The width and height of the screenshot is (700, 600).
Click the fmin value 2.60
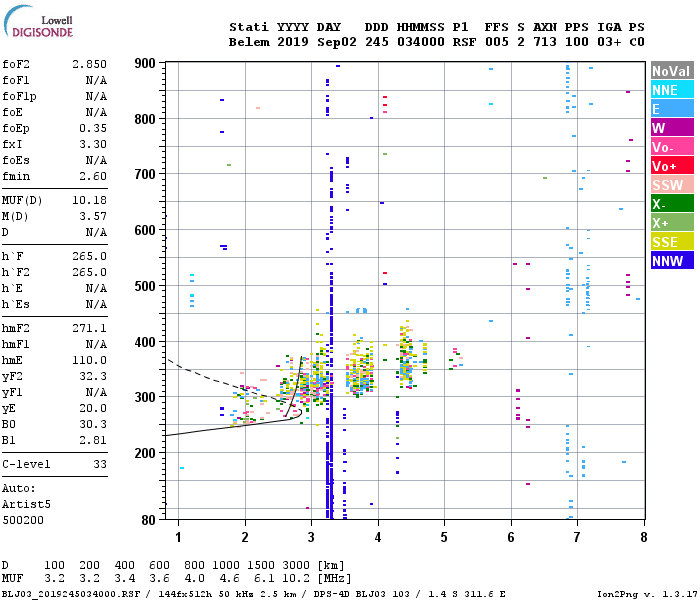93,177
